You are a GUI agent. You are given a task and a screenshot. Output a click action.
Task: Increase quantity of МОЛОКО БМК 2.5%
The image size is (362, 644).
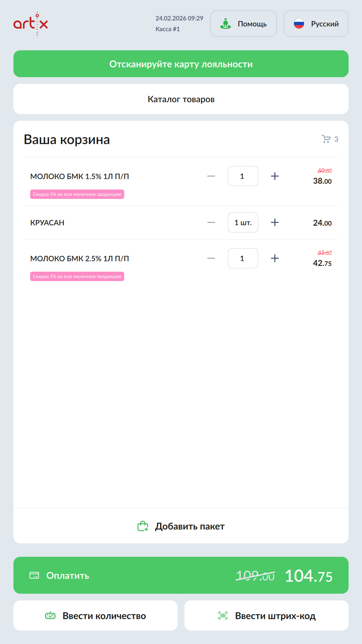click(275, 258)
